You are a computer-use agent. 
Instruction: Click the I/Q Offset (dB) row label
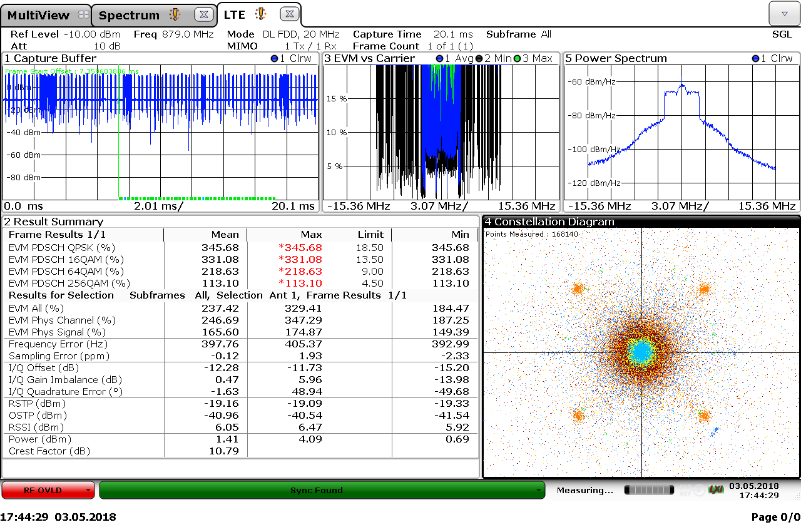(x=45, y=368)
